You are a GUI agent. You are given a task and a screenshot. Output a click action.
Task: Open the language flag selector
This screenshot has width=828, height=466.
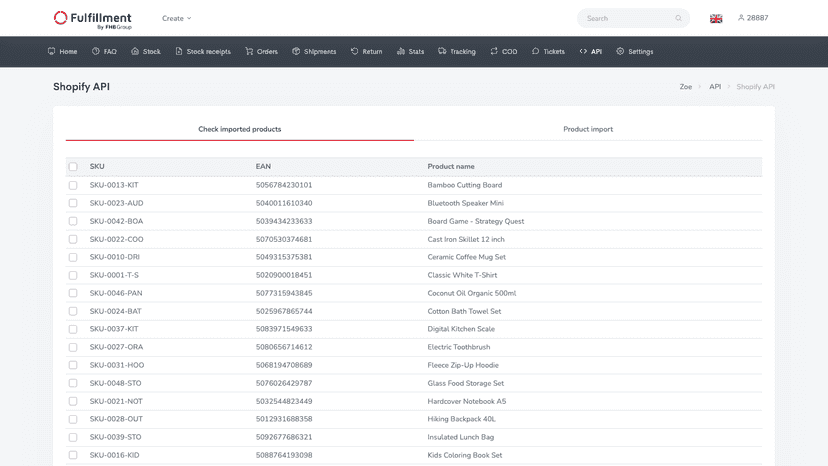pos(716,18)
